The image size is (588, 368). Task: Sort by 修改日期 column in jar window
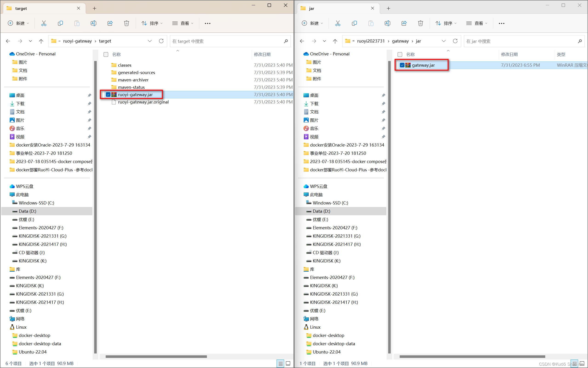click(509, 55)
